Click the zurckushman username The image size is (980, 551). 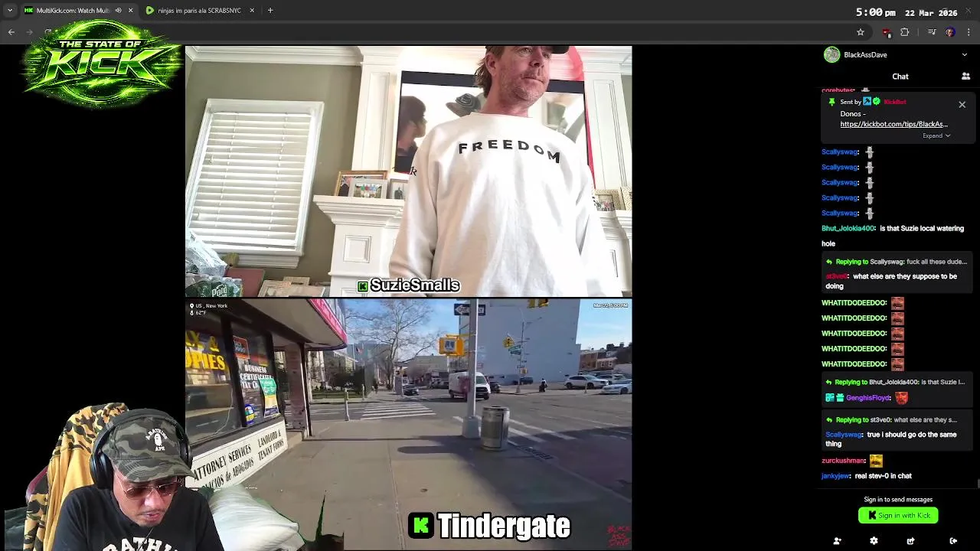[843, 461]
